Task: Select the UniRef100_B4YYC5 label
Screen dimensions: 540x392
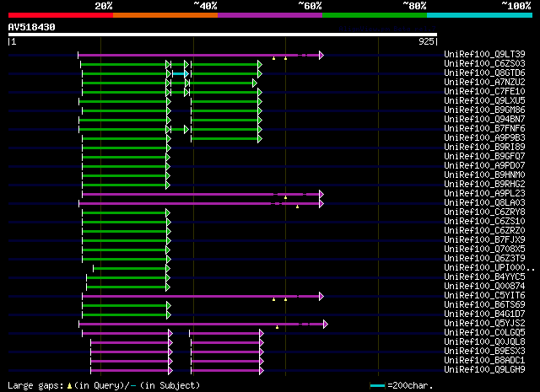Action: [x=484, y=277]
